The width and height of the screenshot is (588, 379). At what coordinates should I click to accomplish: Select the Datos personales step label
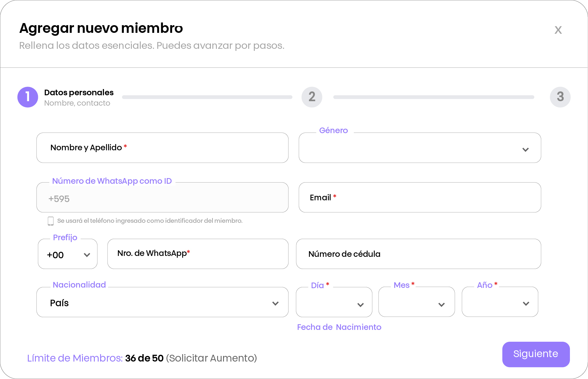[79, 93]
